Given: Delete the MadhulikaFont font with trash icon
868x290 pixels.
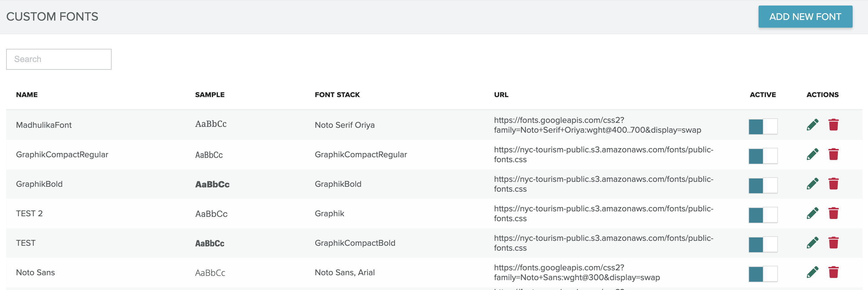Looking at the screenshot, I should pos(833,125).
